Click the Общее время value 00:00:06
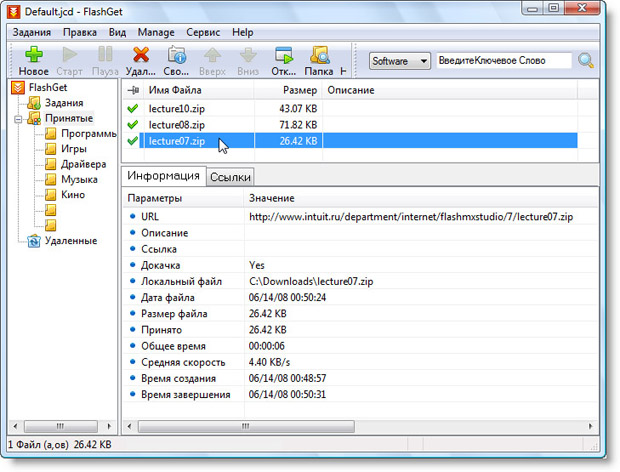The image size is (620, 472). tap(267, 346)
